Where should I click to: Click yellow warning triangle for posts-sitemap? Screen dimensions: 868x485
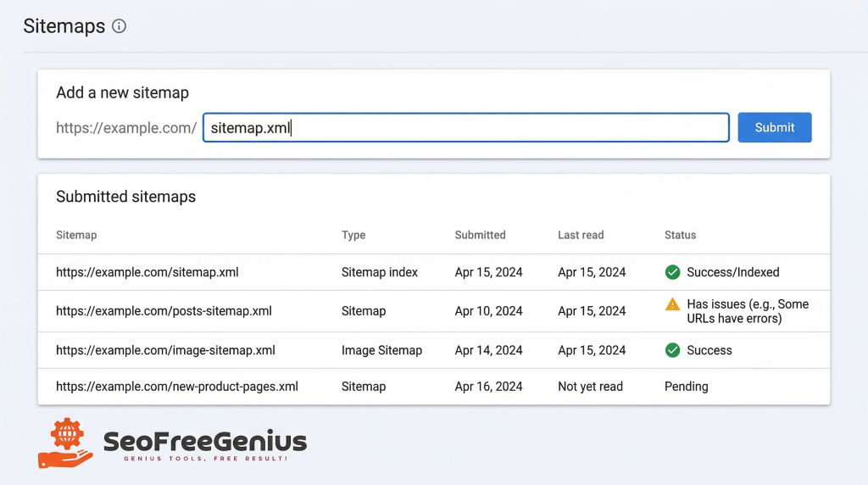672,304
